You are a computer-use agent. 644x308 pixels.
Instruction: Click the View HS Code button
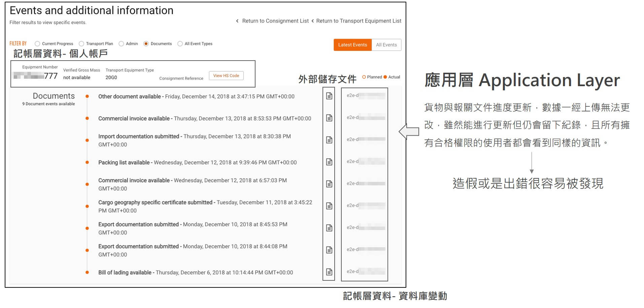tap(226, 76)
